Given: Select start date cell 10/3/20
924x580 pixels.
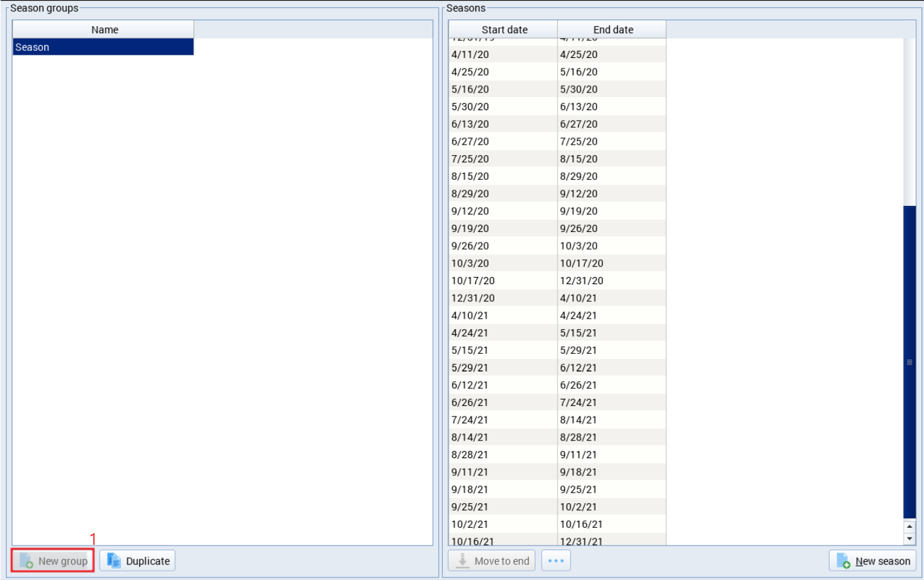Looking at the screenshot, I should pos(503,263).
